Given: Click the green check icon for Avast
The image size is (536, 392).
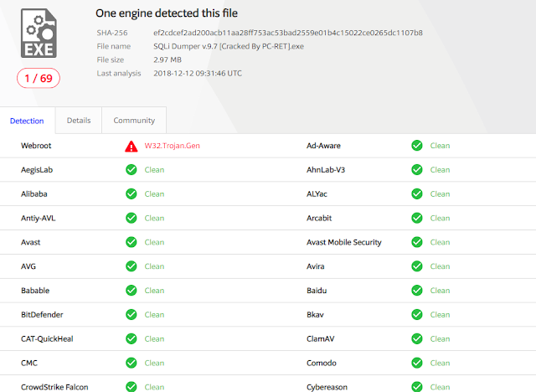Looking at the screenshot, I should coord(131,242).
